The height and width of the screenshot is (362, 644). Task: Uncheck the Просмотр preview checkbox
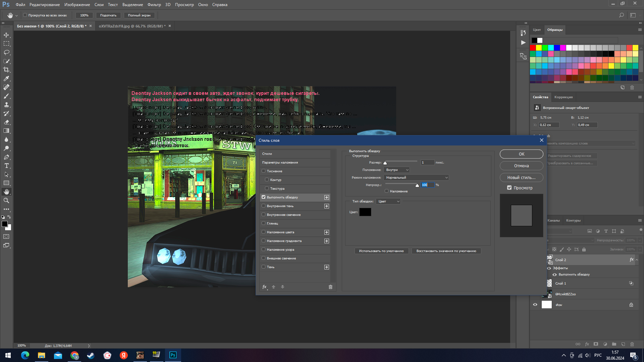509,188
